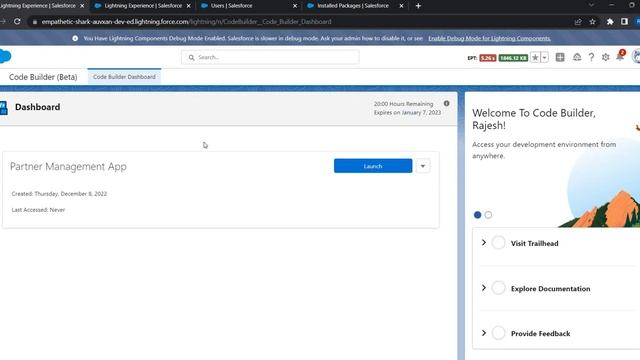Open a new browser tab with plus icon
This screenshot has height=360, width=640.
418,6
